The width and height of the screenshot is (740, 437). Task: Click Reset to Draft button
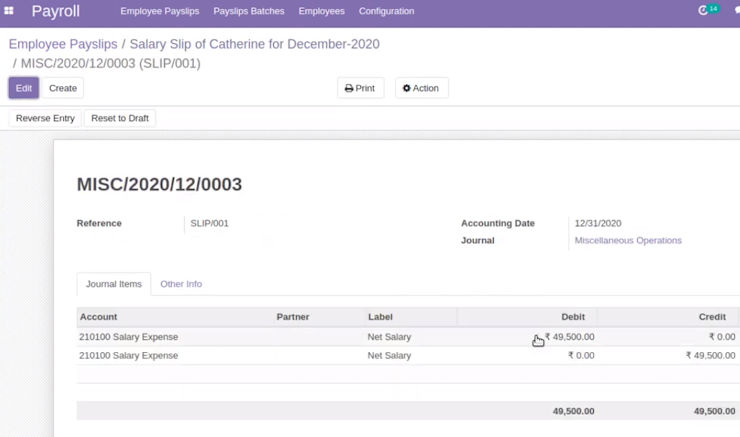pyautogui.click(x=120, y=118)
